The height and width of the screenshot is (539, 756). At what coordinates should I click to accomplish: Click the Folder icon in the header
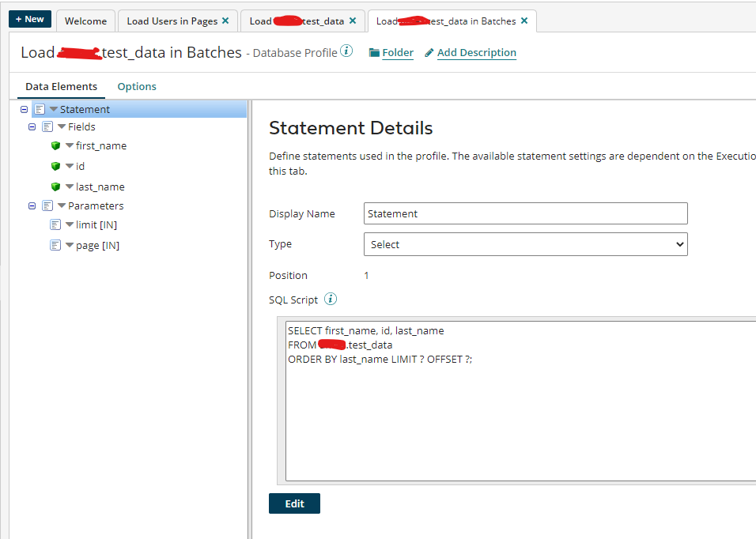pyautogui.click(x=373, y=52)
